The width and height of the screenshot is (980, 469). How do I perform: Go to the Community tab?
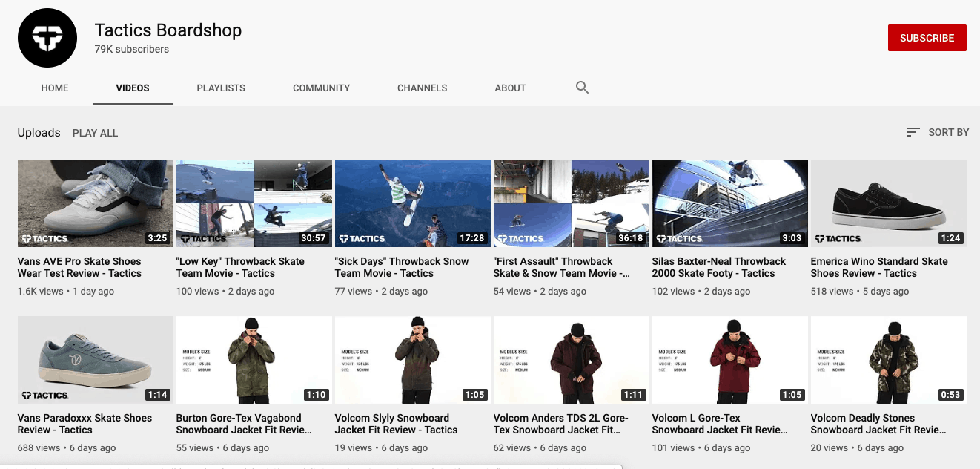[321, 88]
